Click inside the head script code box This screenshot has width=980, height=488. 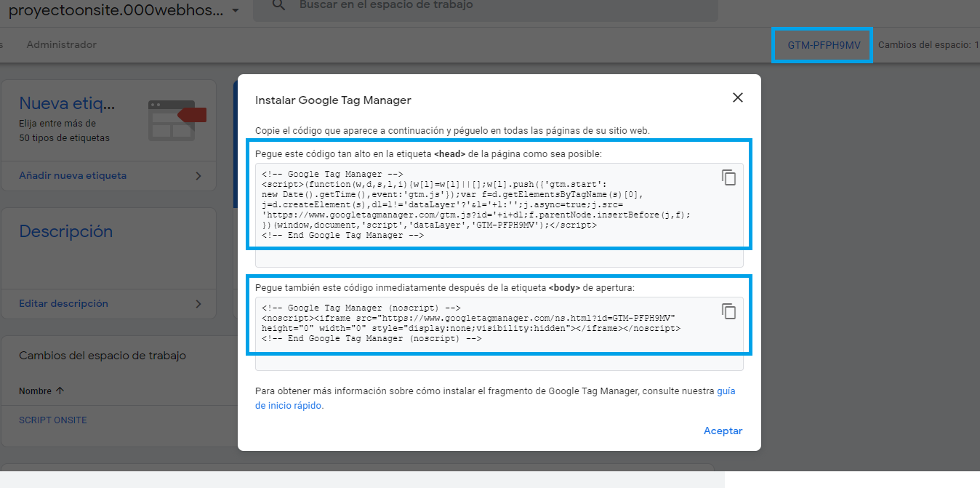480,205
